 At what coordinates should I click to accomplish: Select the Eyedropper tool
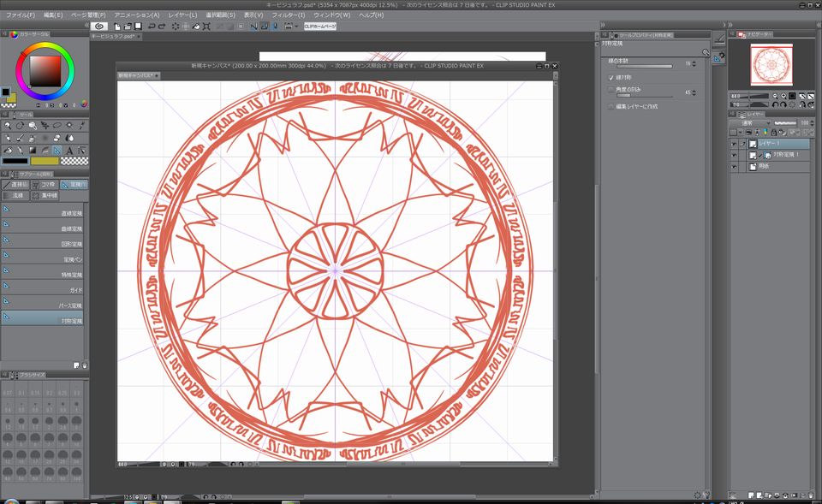(82, 126)
